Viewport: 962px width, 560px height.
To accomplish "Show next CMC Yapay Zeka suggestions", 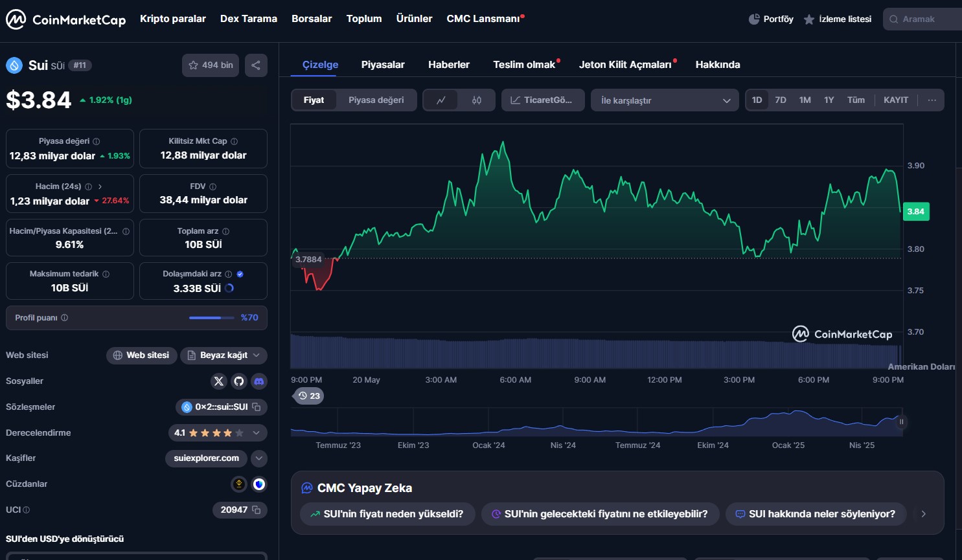I will 924,514.
